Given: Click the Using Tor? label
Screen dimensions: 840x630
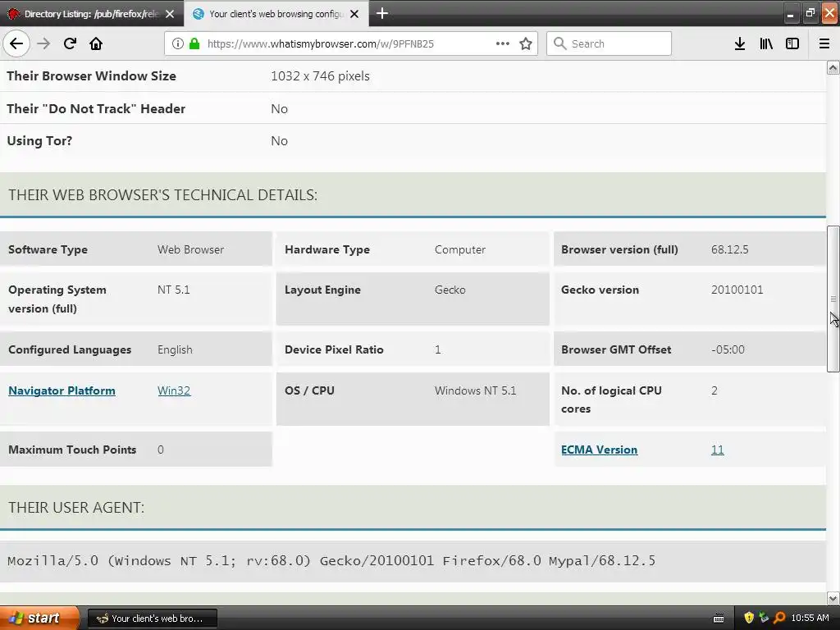Looking at the screenshot, I should [39, 141].
